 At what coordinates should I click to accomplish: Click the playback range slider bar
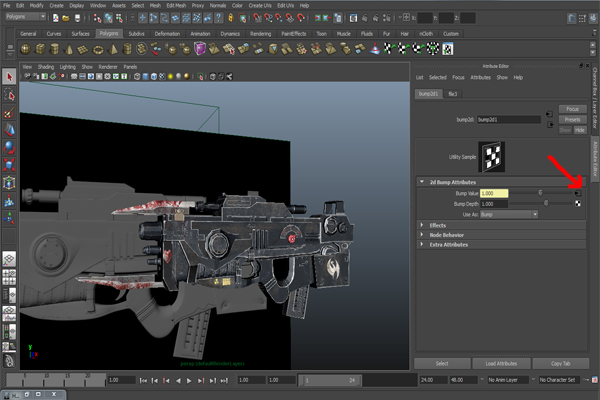[x=330, y=380]
